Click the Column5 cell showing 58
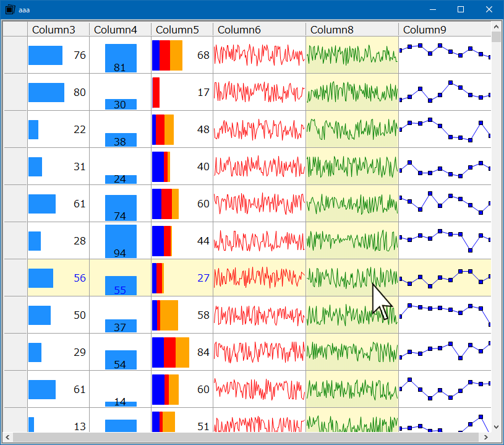The width and height of the screenshot is (504, 445). click(x=182, y=315)
